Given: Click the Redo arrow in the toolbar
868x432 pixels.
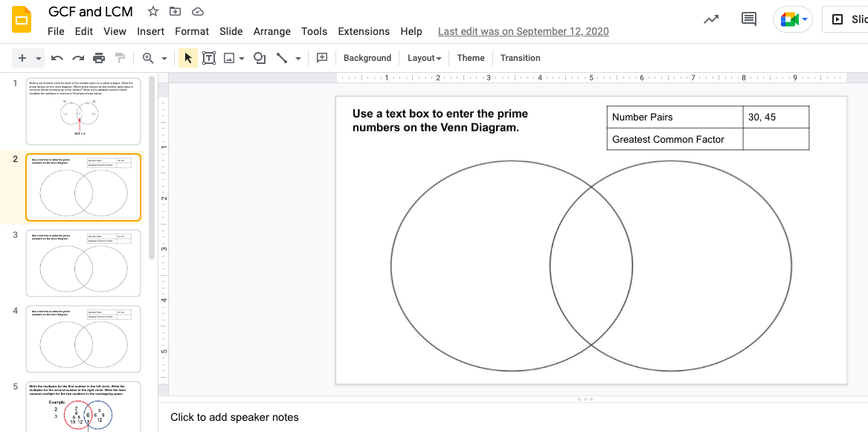Looking at the screenshot, I should tap(77, 58).
